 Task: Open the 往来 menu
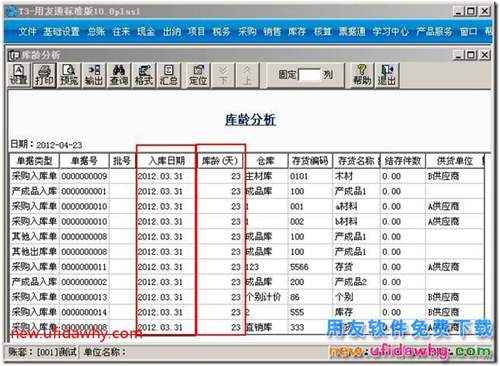pos(121,32)
